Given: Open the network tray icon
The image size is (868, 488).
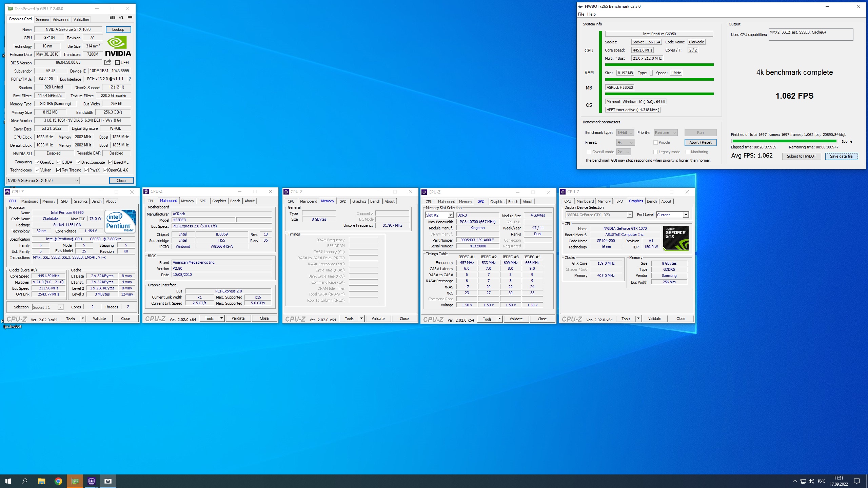Looking at the screenshot, I should pyautogui.click(x=803, y=481).
